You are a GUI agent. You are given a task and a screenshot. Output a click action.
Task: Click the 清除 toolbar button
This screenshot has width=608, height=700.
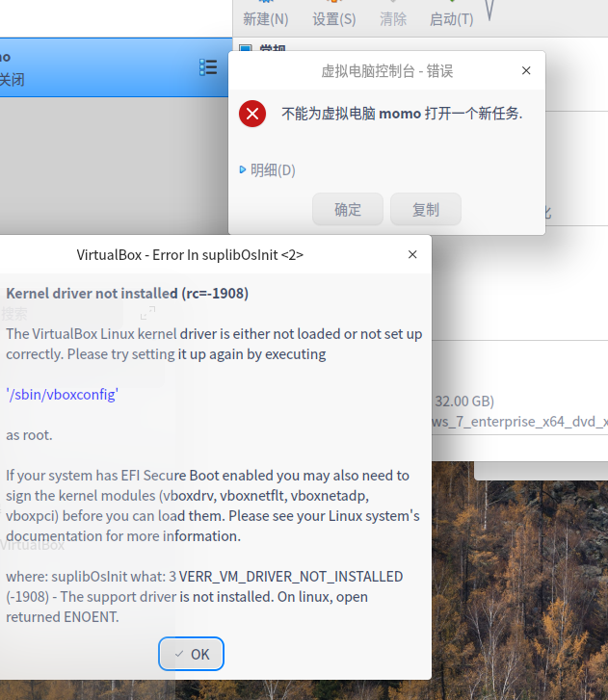tap(393, 18)
